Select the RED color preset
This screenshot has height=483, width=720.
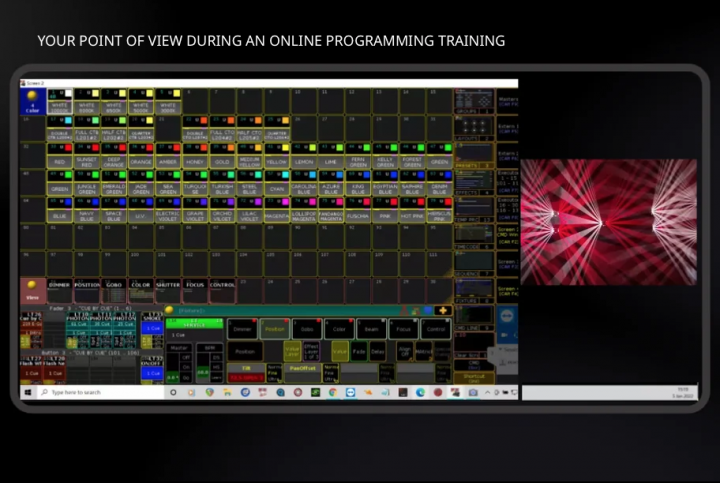coord(59,161)
